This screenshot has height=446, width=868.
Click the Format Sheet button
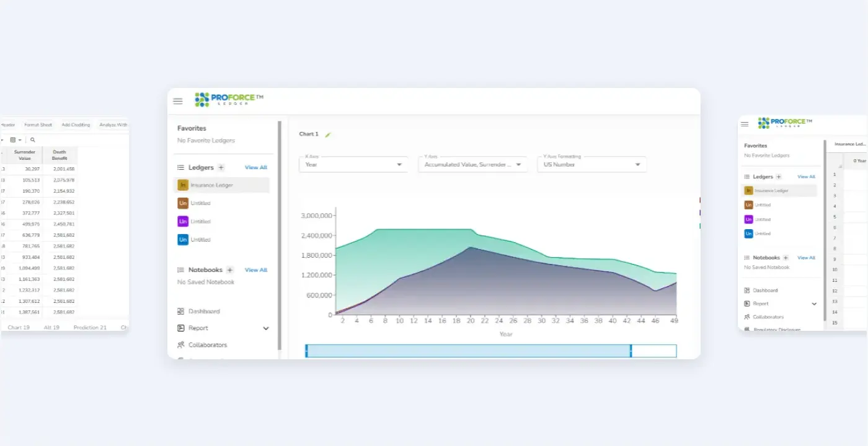point(38,125)
